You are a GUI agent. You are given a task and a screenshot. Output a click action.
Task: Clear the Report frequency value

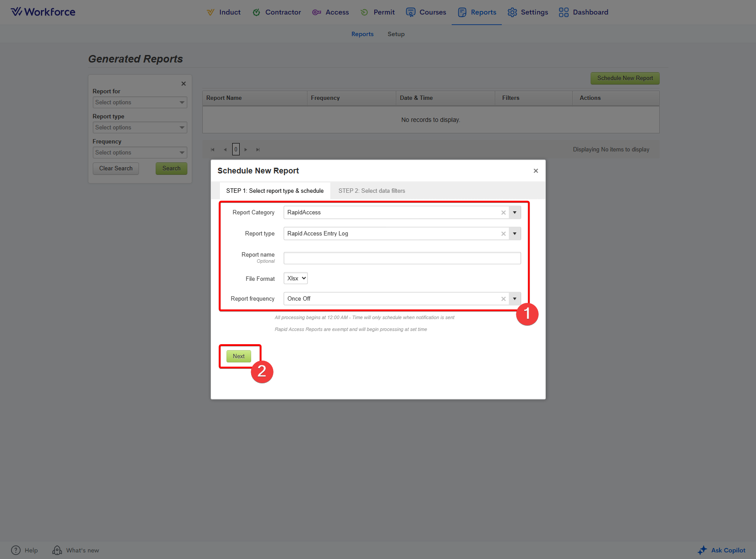click(503, 299)
